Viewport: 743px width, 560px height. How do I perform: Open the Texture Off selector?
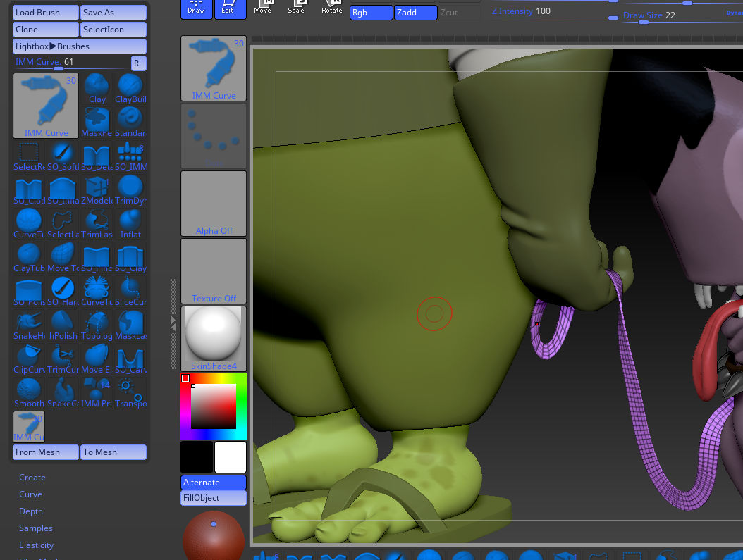coord(214,272)
